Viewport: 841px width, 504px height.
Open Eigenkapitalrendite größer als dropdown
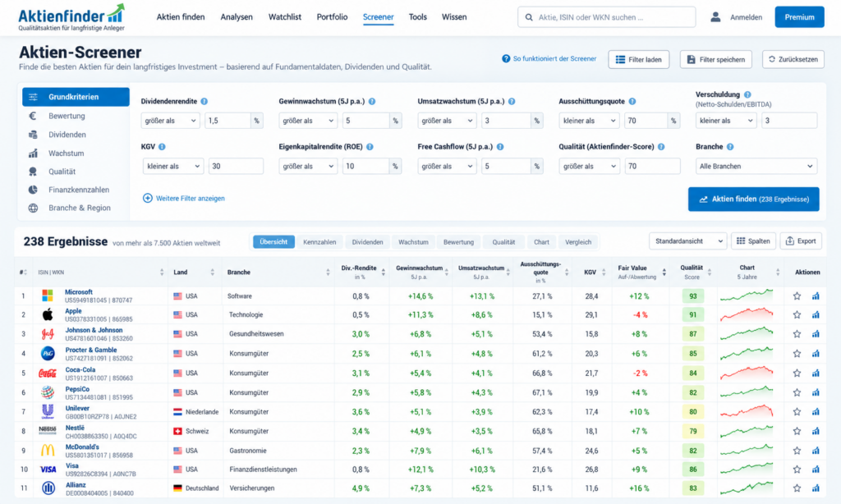click(308, 166)
